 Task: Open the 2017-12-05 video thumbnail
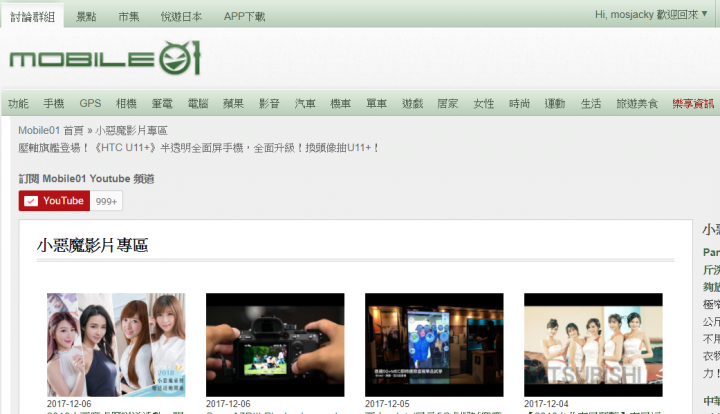[434, 345]
